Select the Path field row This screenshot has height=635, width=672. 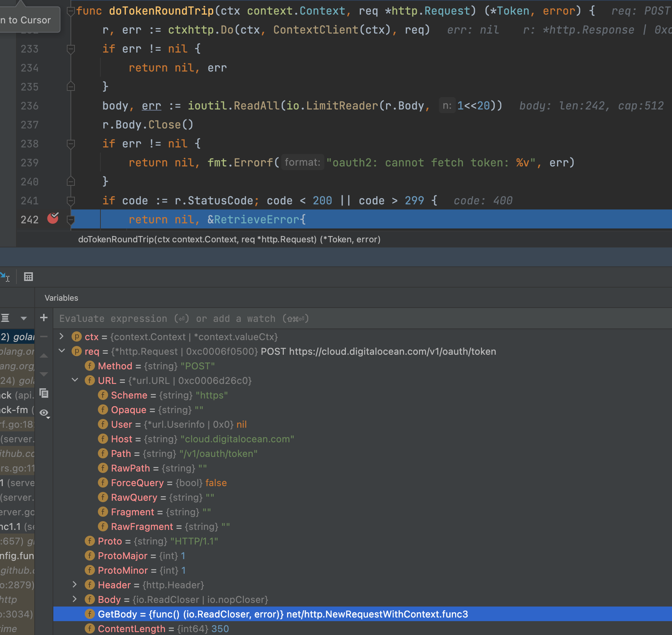coord(362,454)
